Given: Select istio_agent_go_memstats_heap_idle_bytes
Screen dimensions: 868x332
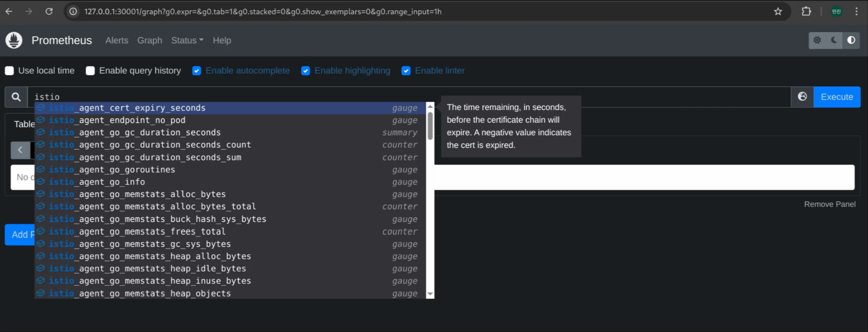Looking at the screenshot, I should 230,269.
